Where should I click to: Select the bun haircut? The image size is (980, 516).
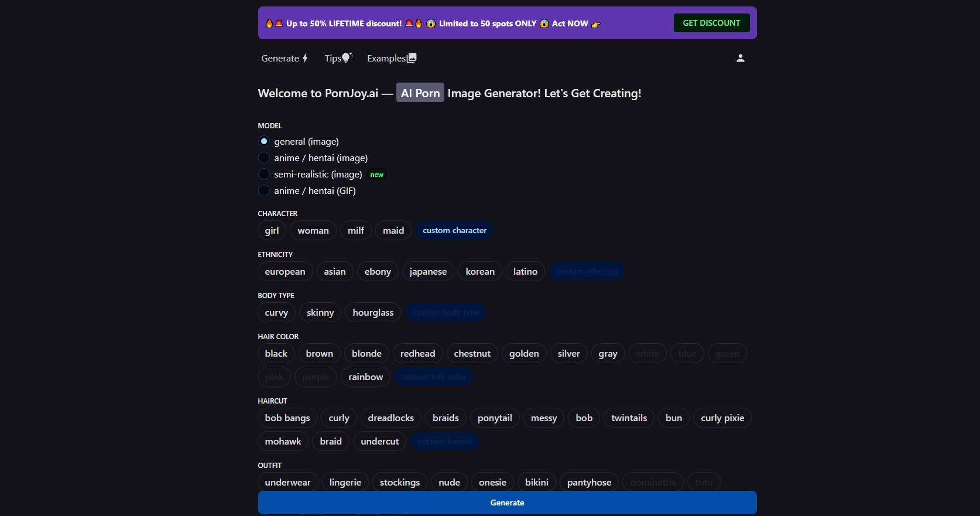[x=674, y=418]
